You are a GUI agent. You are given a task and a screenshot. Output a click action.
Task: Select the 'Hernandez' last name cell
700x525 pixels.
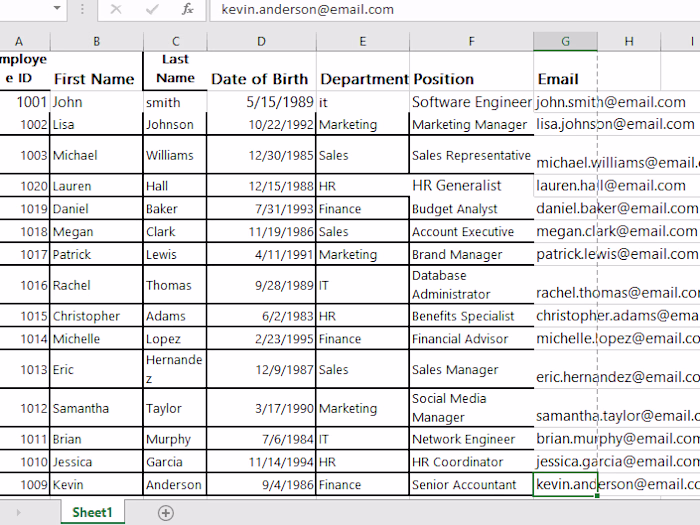(x=175, y=369)
